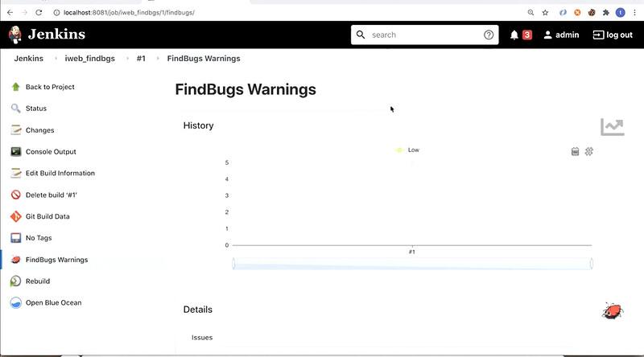644x357 pixels.
Task: Open Blue Ocean link
Action: click(x=53, y=302)
